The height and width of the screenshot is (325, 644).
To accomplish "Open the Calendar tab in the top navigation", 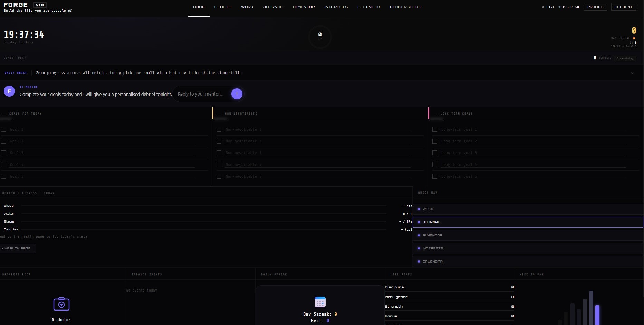I will tap(369, 7).
